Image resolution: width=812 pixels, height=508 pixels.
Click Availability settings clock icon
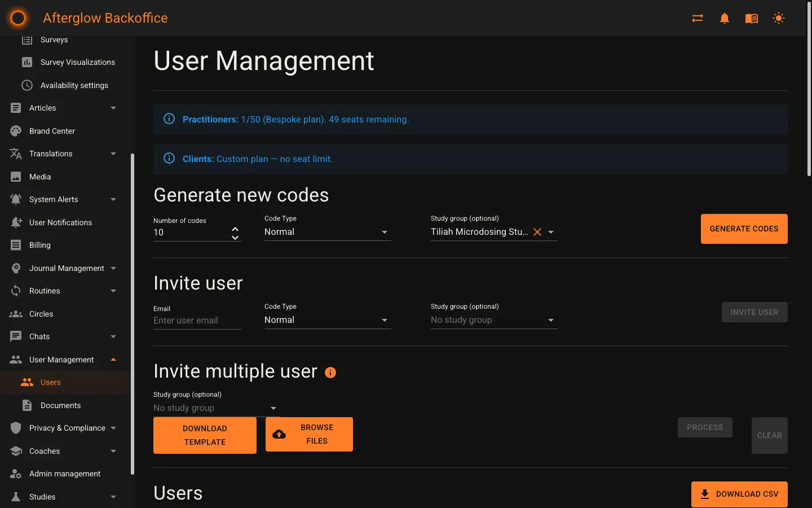[x=27, y=85]
